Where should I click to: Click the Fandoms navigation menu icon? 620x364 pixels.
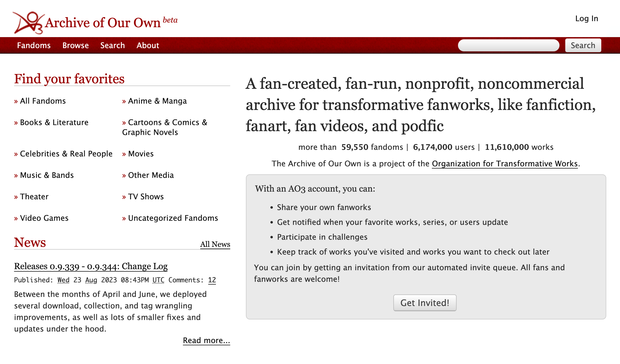[x=34, y=45]
